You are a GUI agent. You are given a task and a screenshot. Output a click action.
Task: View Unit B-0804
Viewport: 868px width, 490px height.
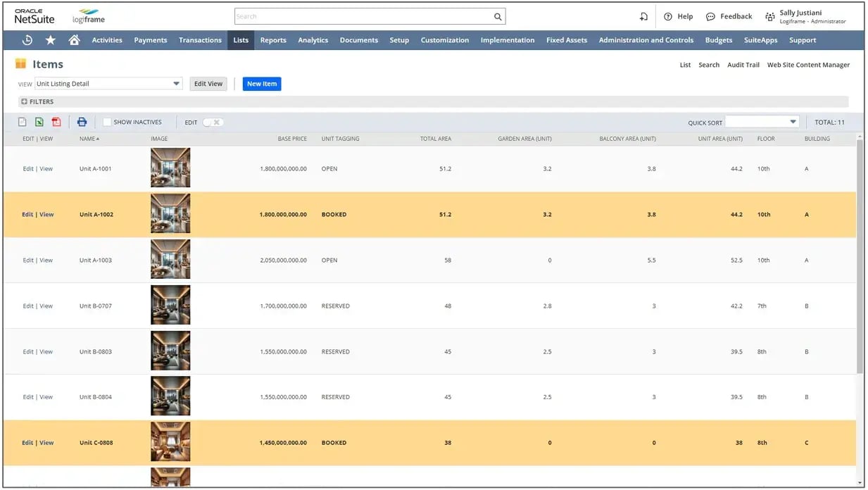pos(46,397)
